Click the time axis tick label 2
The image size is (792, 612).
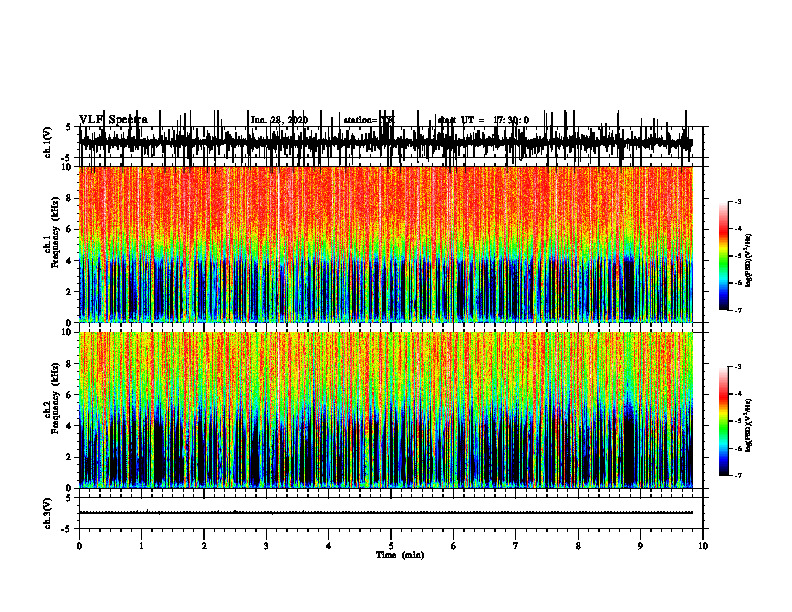pos(204,546)
